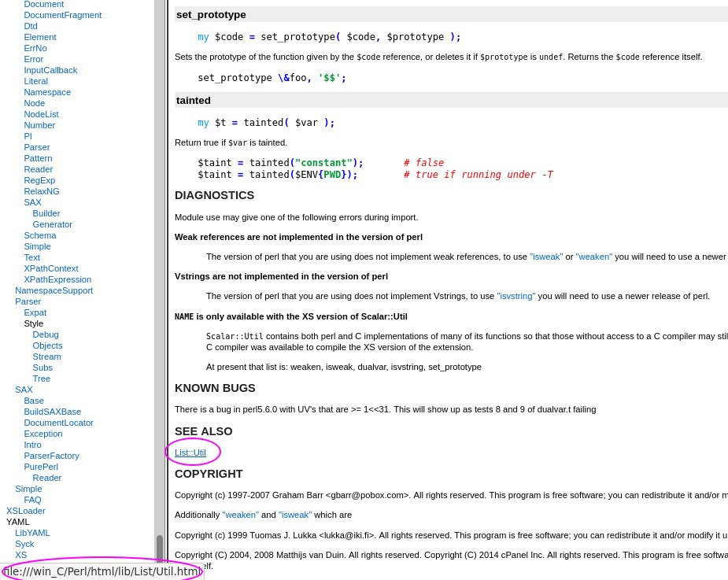The width and height of the screenshot is (728, 580).
Task: Open Error in the module list
Action: 33,60
